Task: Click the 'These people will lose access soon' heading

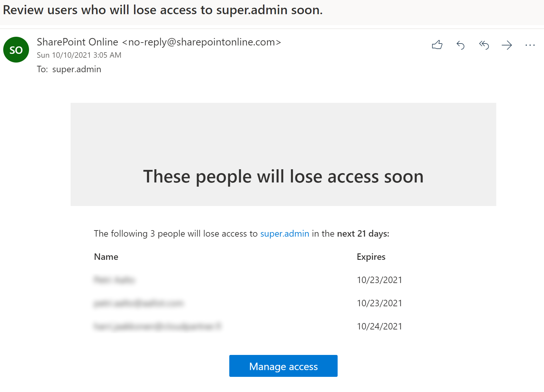Action: tap(283, 177)
